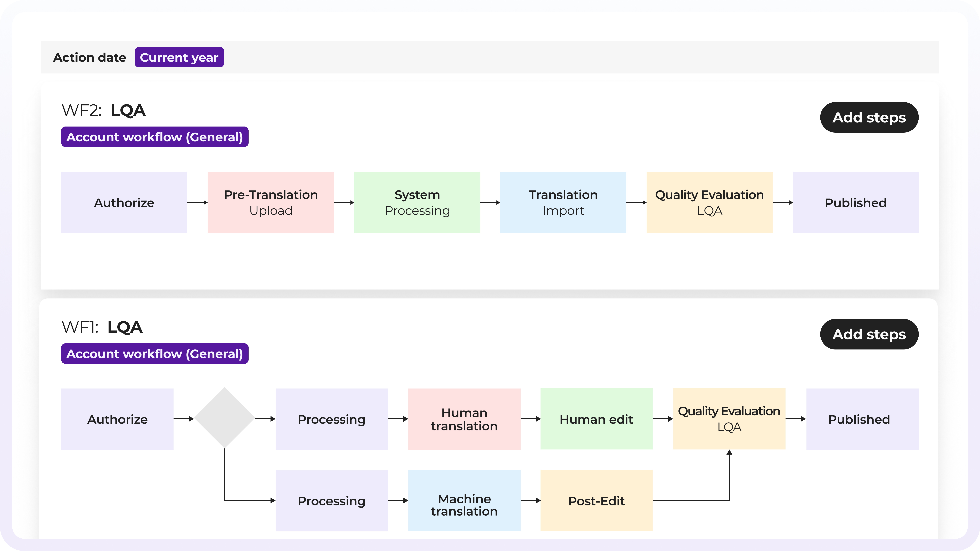Click Add steps button in WF1 workflow

click(x=869, y=334)
